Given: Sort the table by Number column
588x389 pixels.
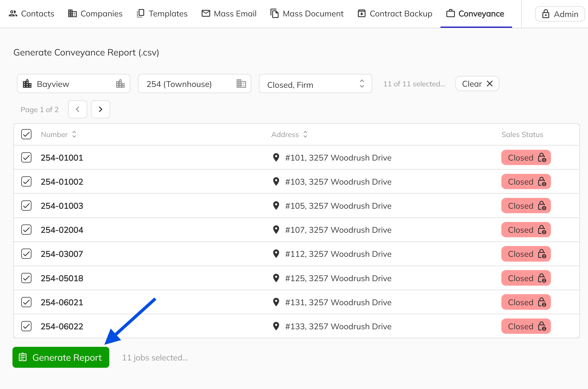Looking at the screenshot, I should [x=74, y=134].
